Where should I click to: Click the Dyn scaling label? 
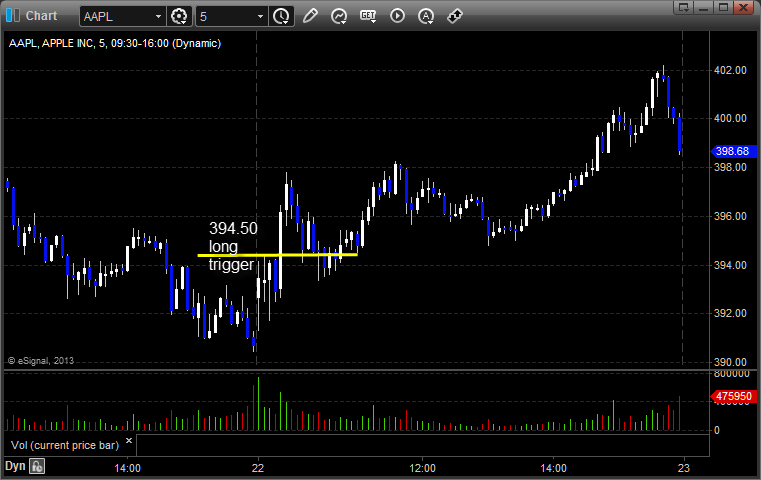click(x=15, y=466)
